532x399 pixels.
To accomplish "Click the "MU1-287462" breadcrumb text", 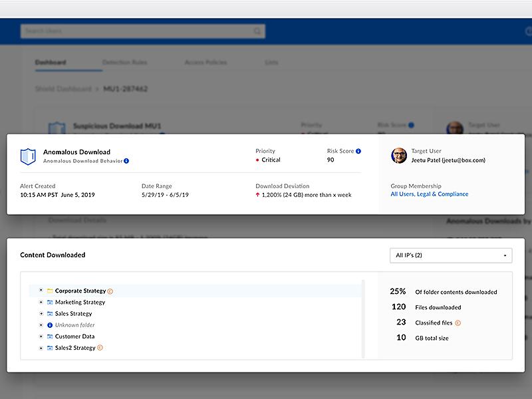I will click(x=125, y=89).
